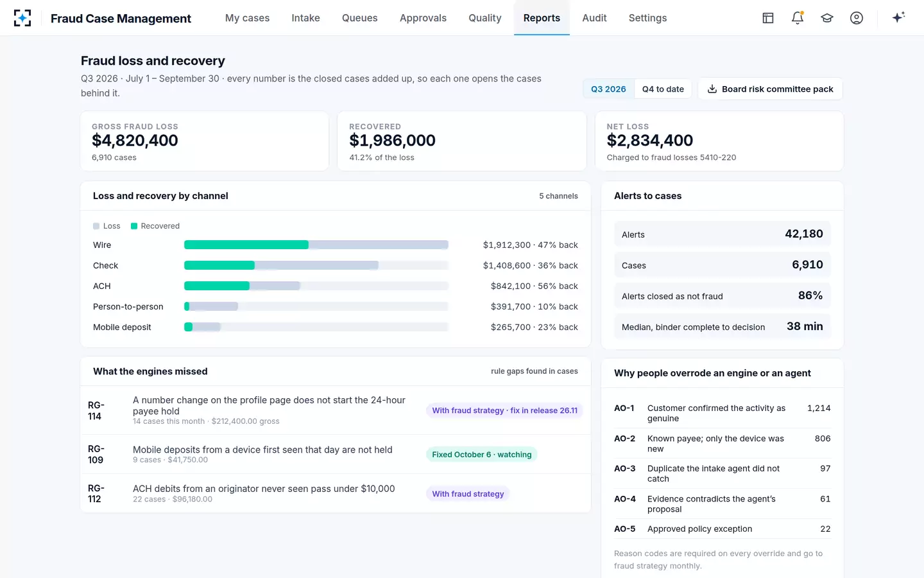
Task: Click the fix in release 26.11 badge
Action: pyautogui.click(x=504, y=410)
